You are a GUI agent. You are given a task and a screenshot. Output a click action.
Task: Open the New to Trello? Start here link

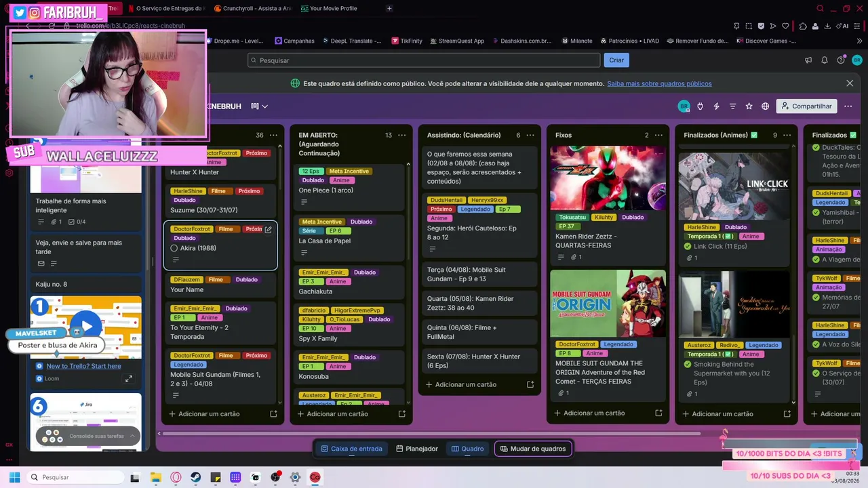[83, 366]
